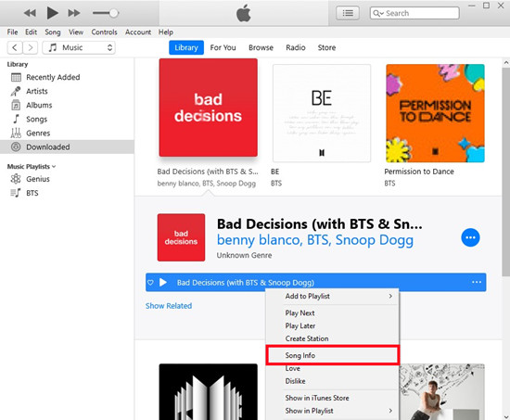Open the blue album more-options ellipsis button
This screenshot has width=510, height=420.
470,237
